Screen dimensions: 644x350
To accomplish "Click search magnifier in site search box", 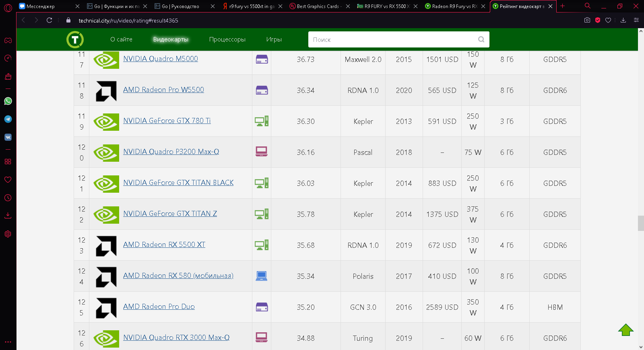I will 481,39.
